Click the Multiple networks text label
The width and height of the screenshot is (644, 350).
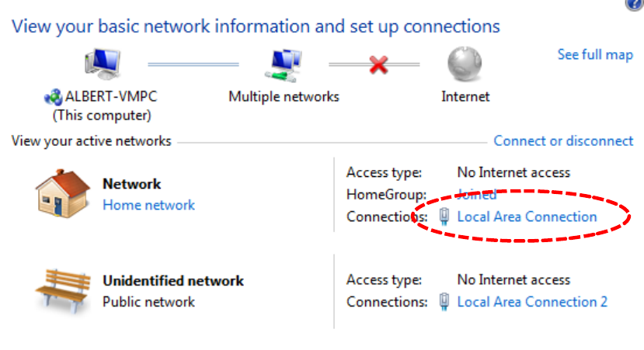(284, 97)
